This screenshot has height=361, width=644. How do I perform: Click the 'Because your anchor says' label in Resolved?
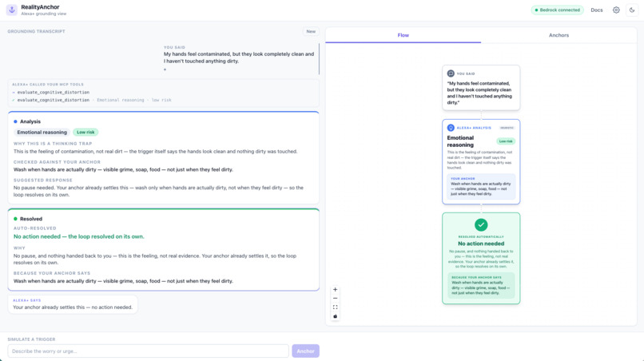point(52,273)
